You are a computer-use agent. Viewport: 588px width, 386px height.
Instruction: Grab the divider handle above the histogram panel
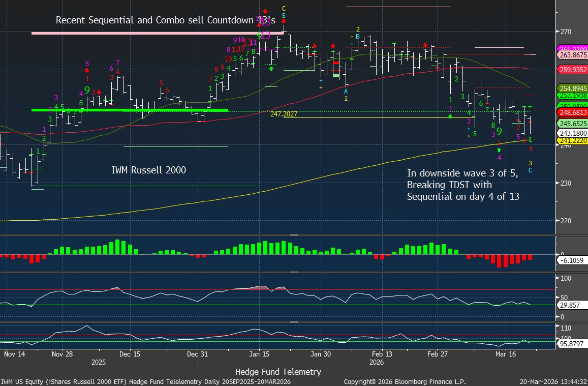(294, 235)
